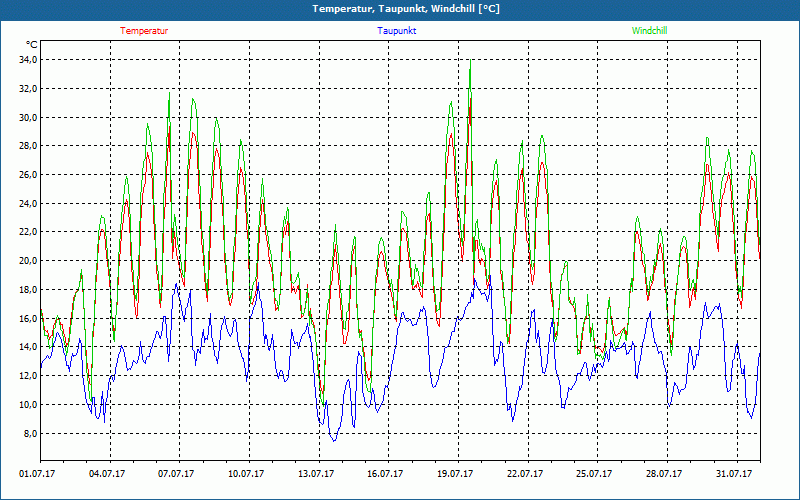Click the y-axis value 22,0
The image size is (800, 500).
(x=28, y=232)
